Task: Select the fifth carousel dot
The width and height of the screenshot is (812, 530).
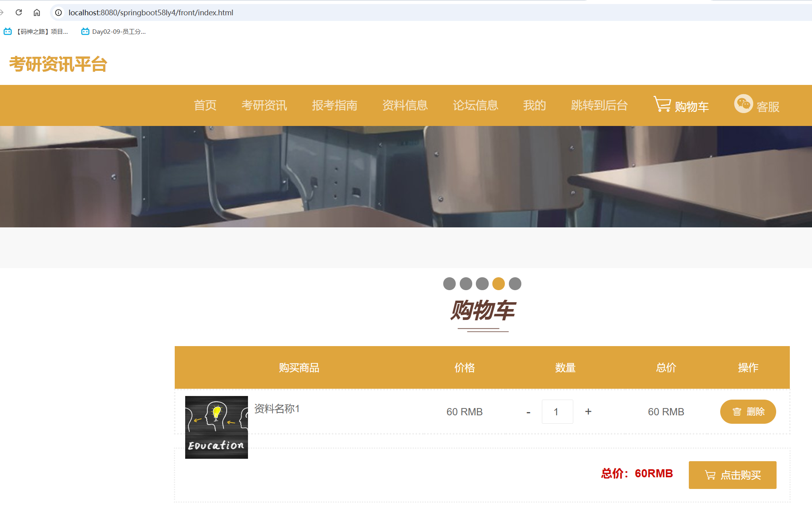Action: coord(515,284)
